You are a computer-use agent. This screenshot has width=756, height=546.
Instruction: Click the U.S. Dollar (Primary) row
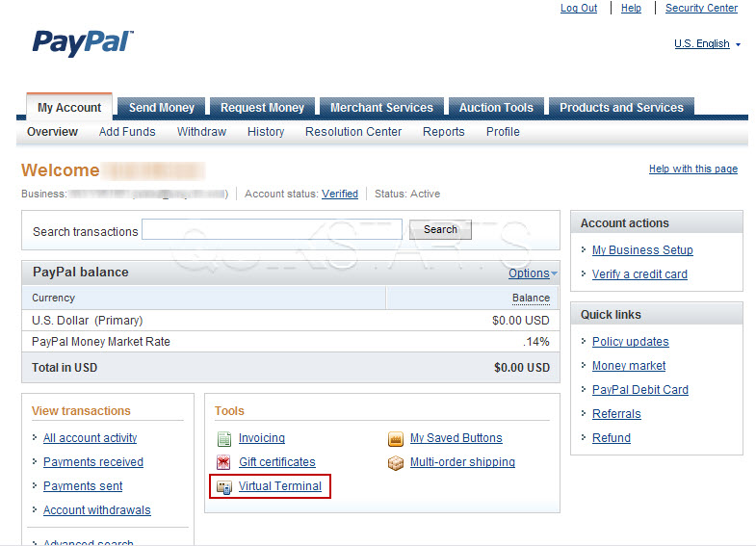291,321
